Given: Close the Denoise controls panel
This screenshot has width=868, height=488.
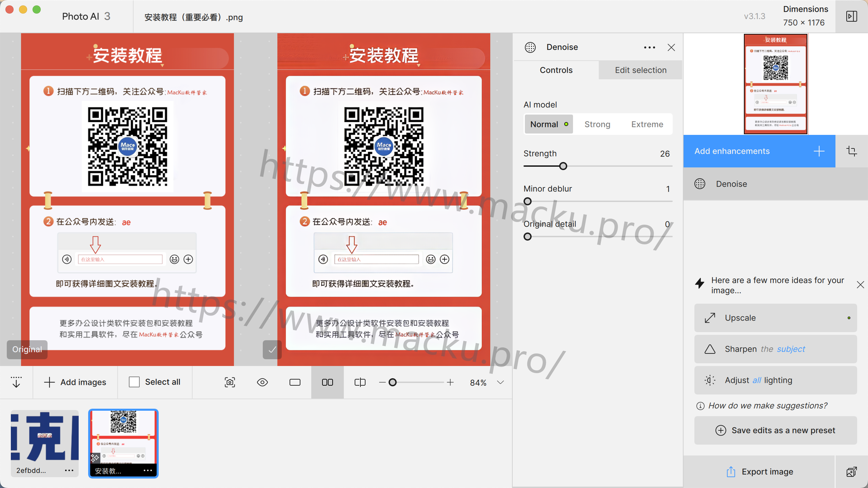Looking at the screenshot, I should 671,47.
